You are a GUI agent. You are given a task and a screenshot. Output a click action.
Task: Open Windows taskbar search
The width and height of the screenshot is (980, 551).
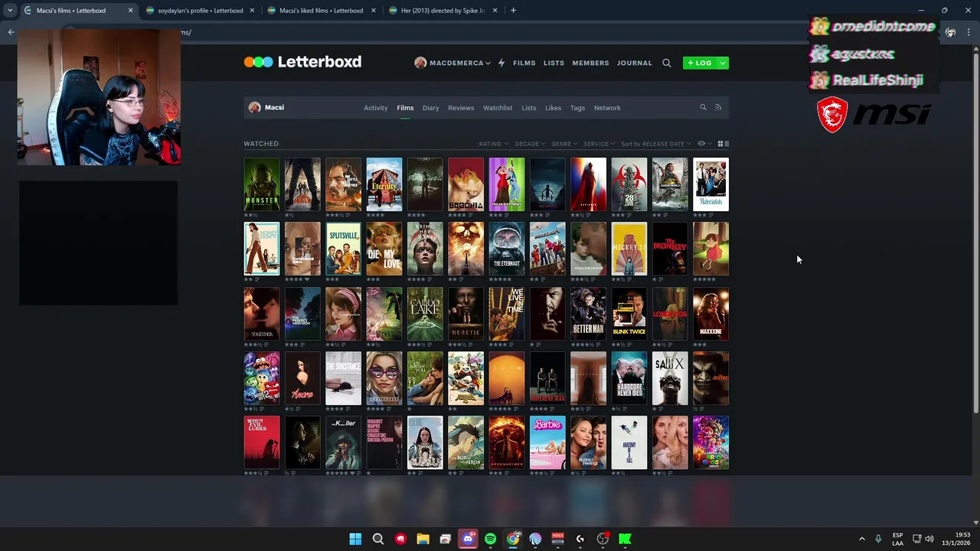point(378,539)
